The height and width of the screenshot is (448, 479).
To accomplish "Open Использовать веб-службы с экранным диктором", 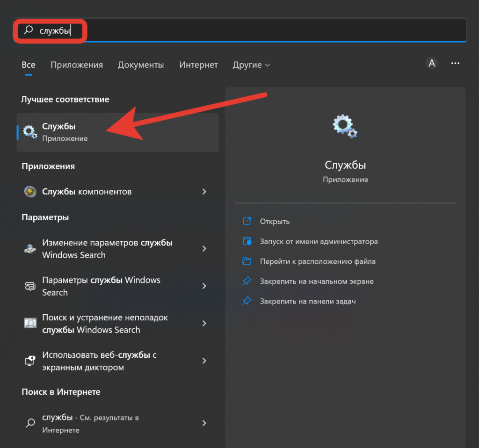I will (x=117, y=361).
